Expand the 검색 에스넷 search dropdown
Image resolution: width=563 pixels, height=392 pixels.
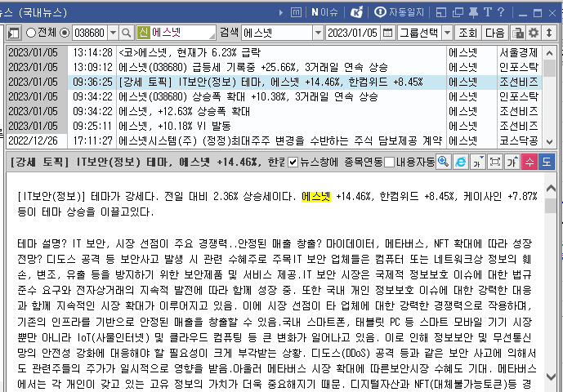tap(318, 33)
